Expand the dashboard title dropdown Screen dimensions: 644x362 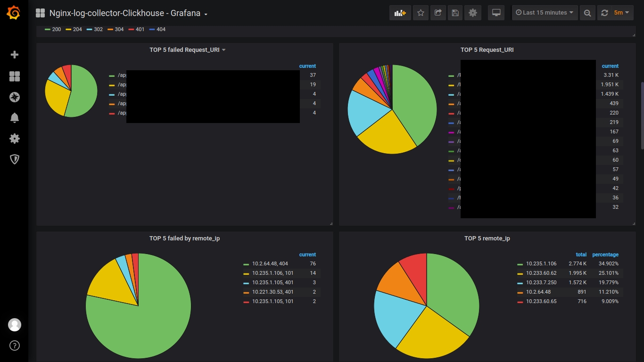(206, 14)
